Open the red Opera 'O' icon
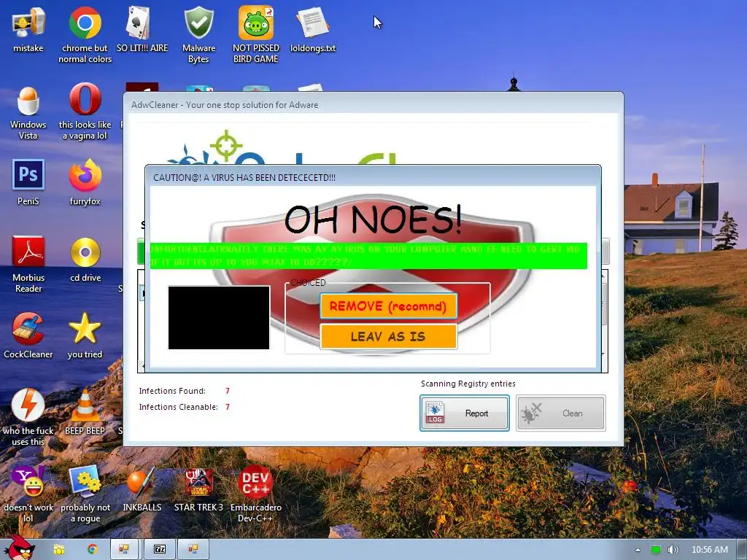The image size is (747, 560). tap(85, 99)
